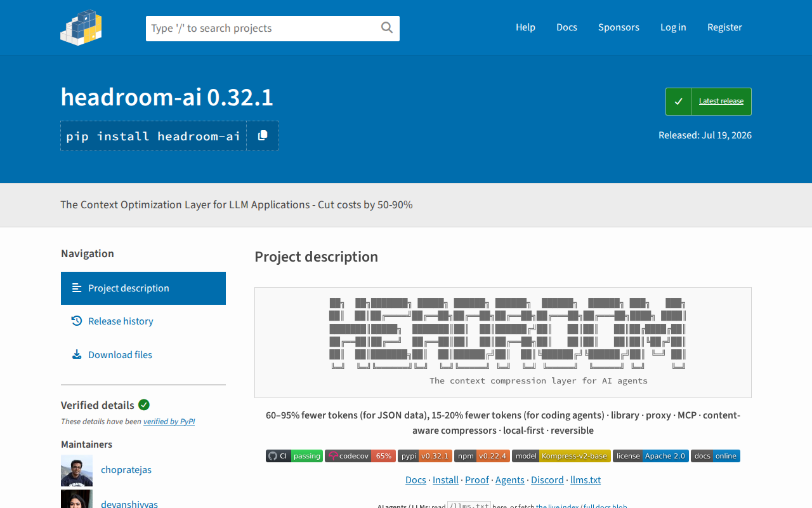
Task: Click the npm v0.22.4 badge
Action: 482,456
